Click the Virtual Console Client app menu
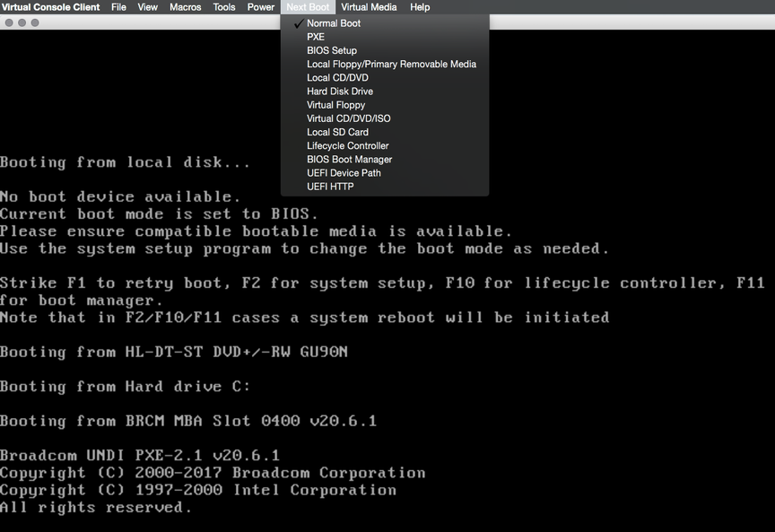 point(50,7)
